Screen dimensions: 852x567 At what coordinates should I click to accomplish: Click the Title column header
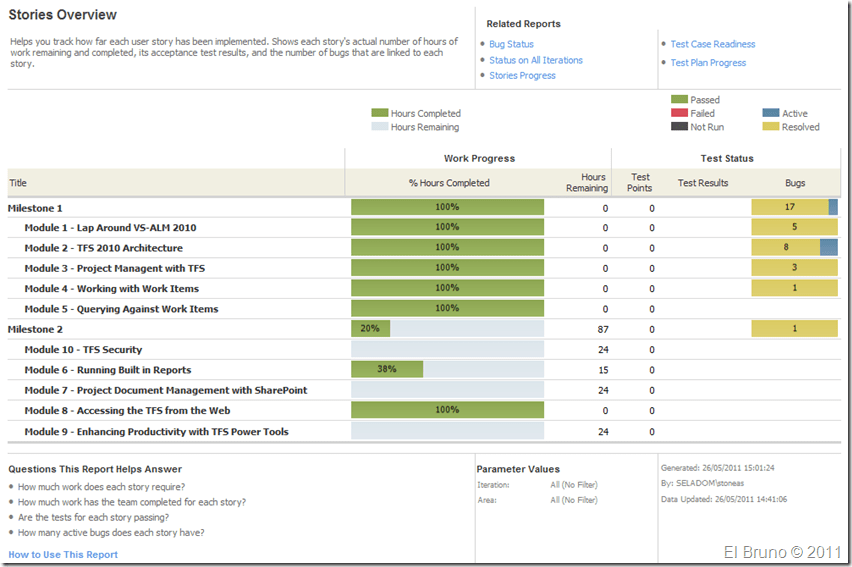(x=18, y=183)
